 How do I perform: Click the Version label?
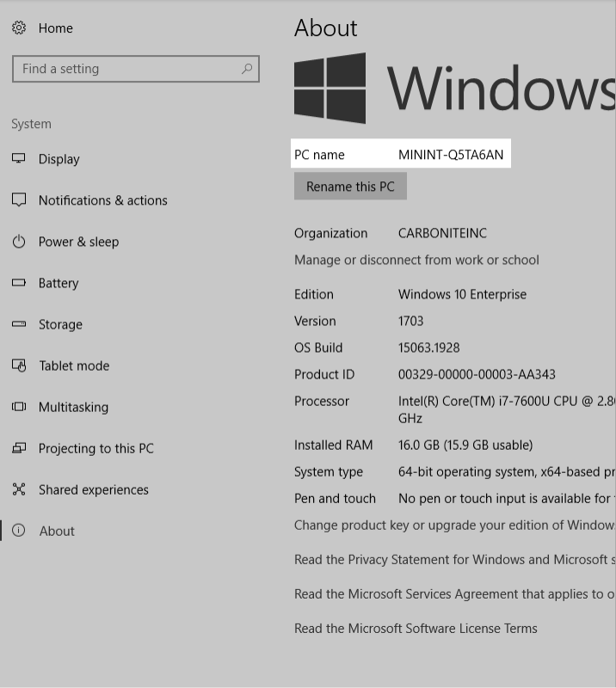315,321
